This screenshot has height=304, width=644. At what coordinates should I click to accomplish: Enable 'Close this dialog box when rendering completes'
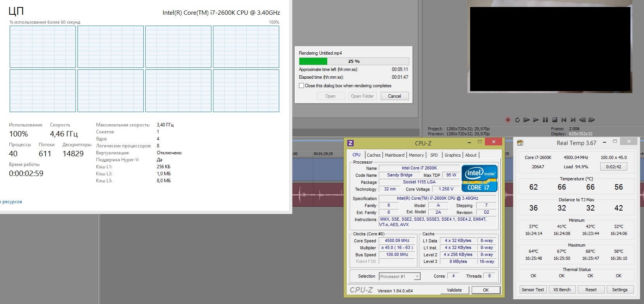point(302,86)
